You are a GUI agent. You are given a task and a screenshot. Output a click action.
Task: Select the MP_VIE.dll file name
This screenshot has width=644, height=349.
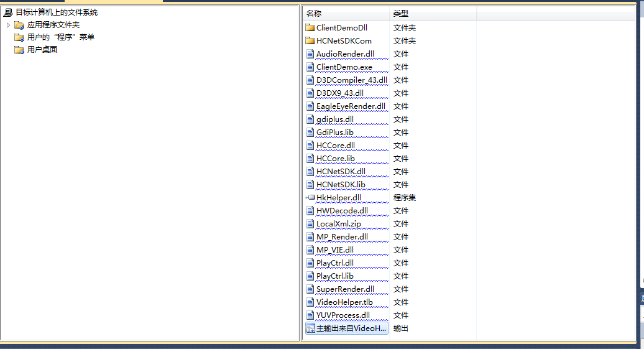point(334,250)
